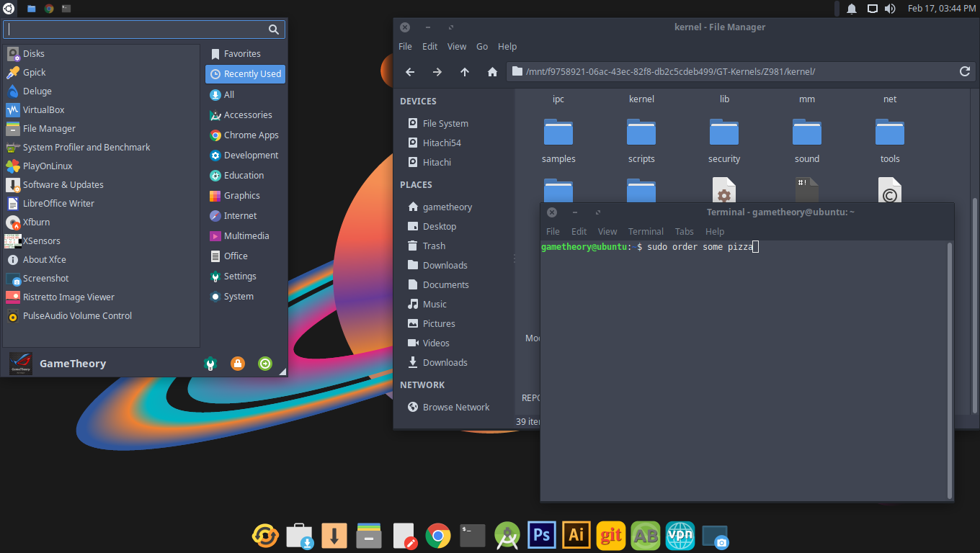Open Browse Network in the sidebar
Viewport: 980px width, 553px height.
click(455, 408)
